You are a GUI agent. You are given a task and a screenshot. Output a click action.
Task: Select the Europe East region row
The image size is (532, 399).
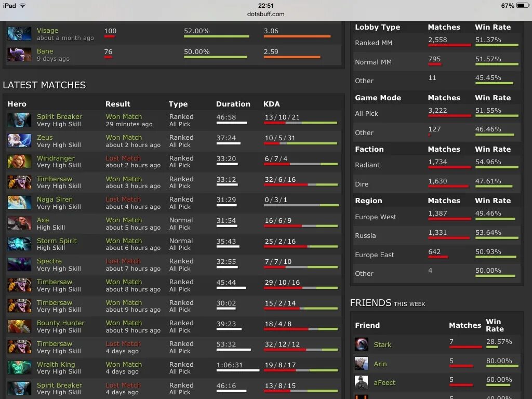[436, 255]
